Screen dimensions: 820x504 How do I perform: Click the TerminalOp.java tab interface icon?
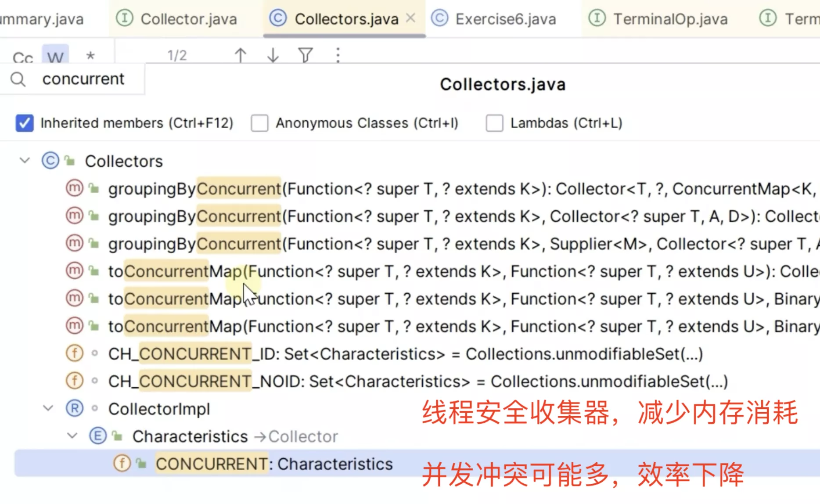[x=597, y=18]
